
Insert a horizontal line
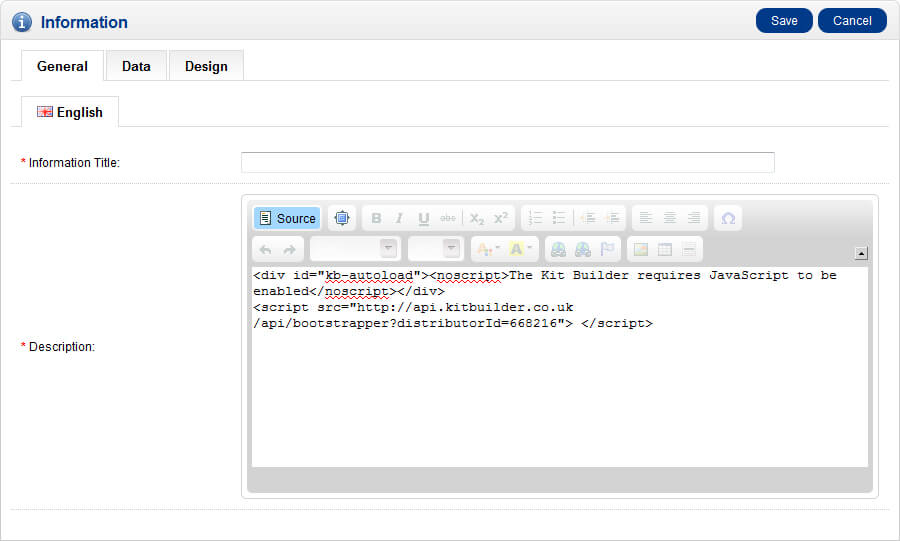point(689,250)
